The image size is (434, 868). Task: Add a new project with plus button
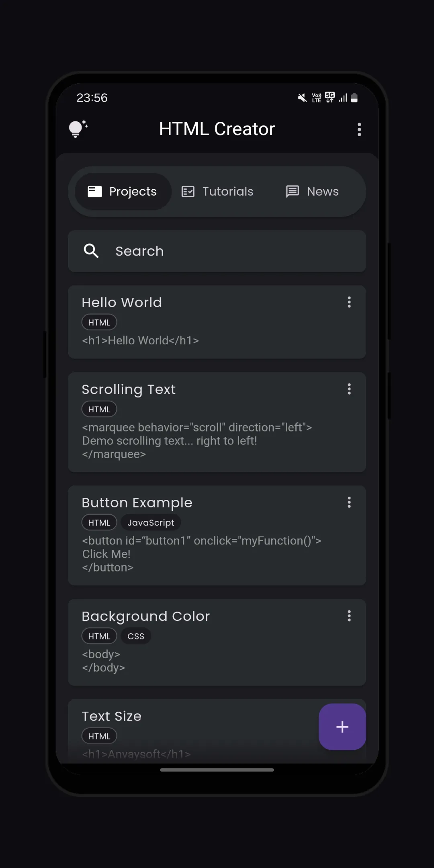(342, 727)
